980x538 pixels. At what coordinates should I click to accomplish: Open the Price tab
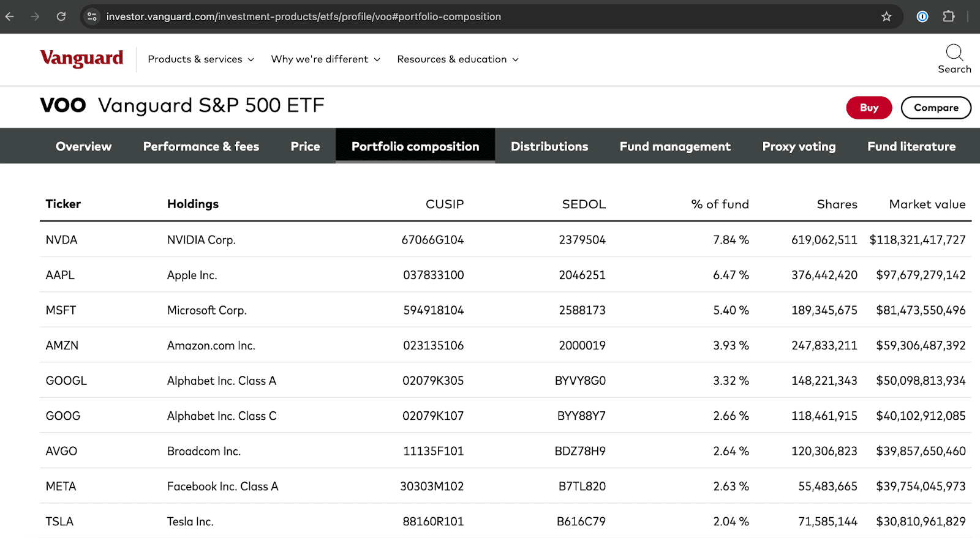305,146
